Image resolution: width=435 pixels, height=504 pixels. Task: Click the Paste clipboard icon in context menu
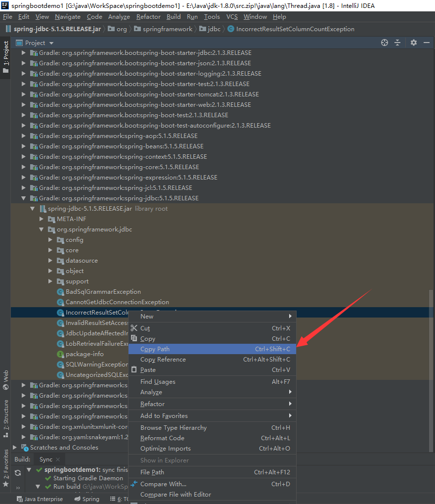coord(134,369)
